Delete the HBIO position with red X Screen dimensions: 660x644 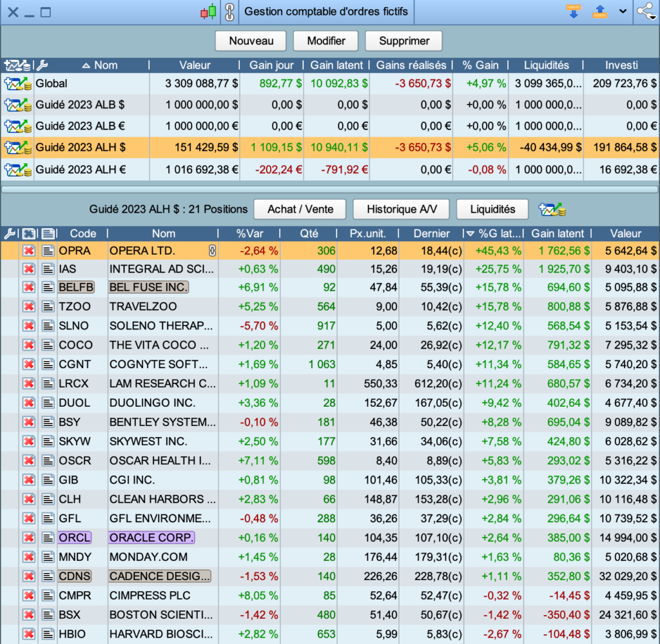[x=28, y=634]
